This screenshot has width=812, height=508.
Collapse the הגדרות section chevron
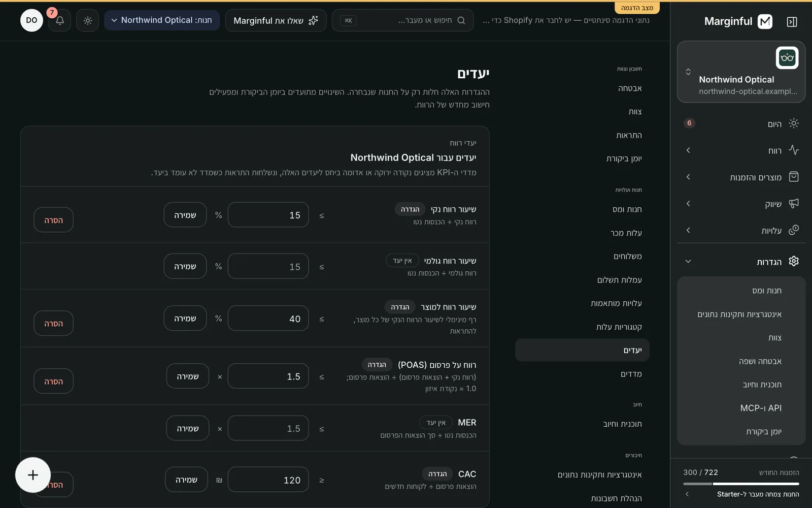688,262
